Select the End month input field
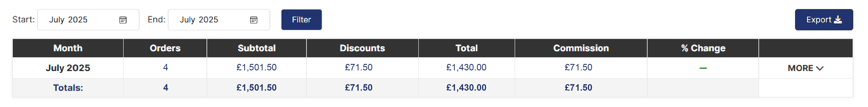 point(219,20)
